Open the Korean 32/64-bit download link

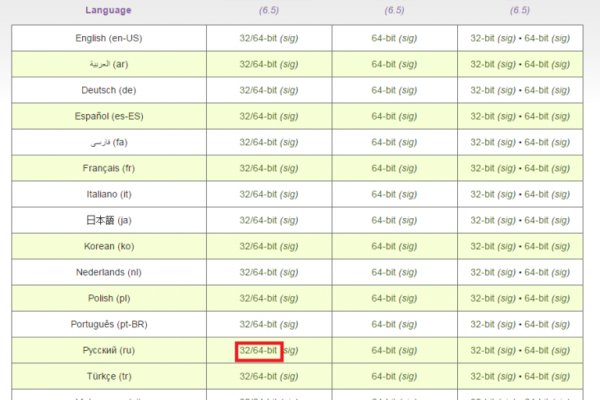259,246
